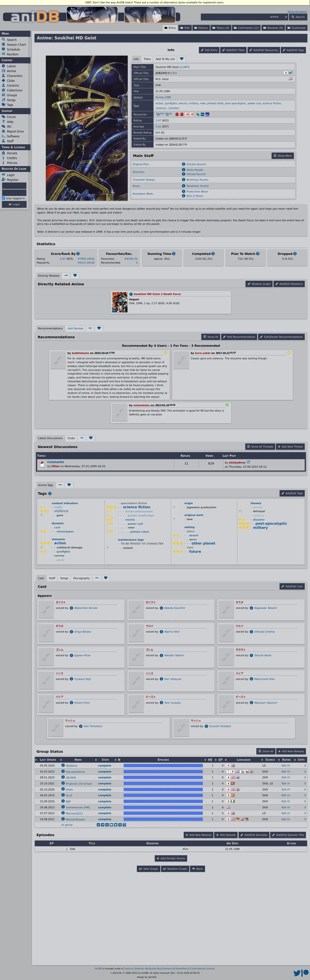
Task: Click Add/Edit Resources button
Action: (263, 50)
